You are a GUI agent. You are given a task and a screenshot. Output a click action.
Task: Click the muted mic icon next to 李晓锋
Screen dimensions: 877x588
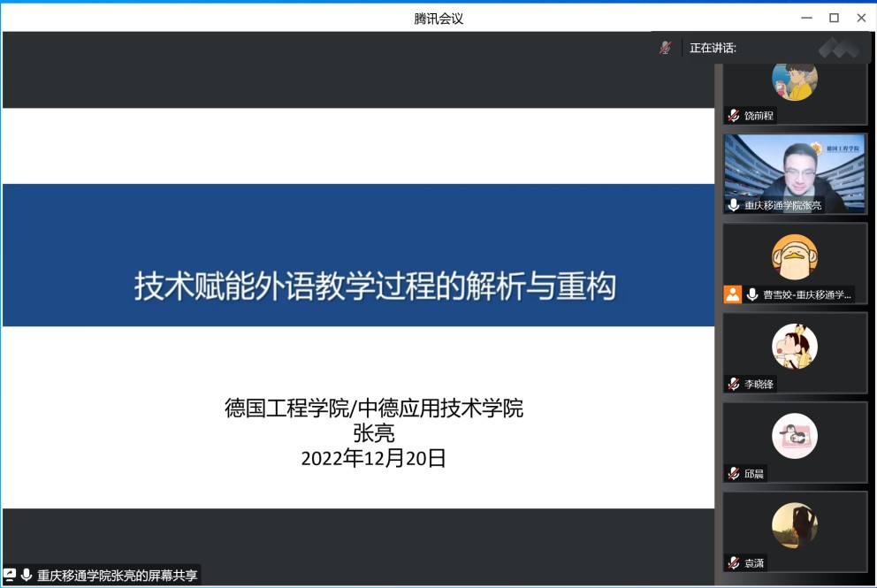733,384
